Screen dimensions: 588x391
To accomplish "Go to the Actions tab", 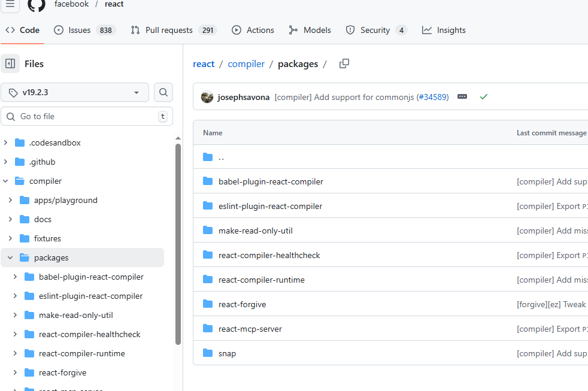I will coord(253,30).
